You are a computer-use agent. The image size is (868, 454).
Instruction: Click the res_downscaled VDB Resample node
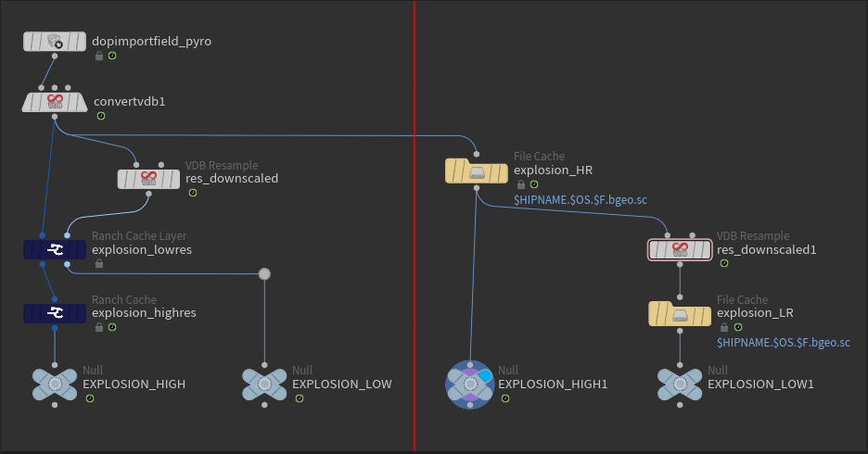148,179
